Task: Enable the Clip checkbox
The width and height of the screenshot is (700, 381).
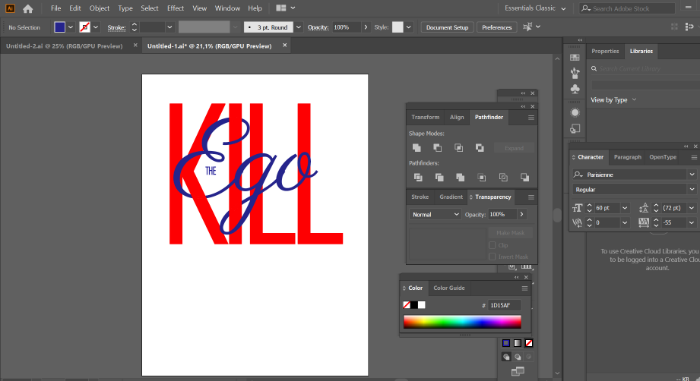Action: point(492,245)
